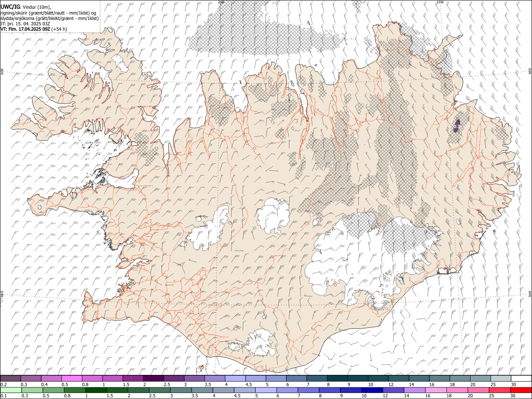Pick the coral red swatch above 25 in lower scale
This screenshot has width=532, height=399.
click(x=500, y=390)
